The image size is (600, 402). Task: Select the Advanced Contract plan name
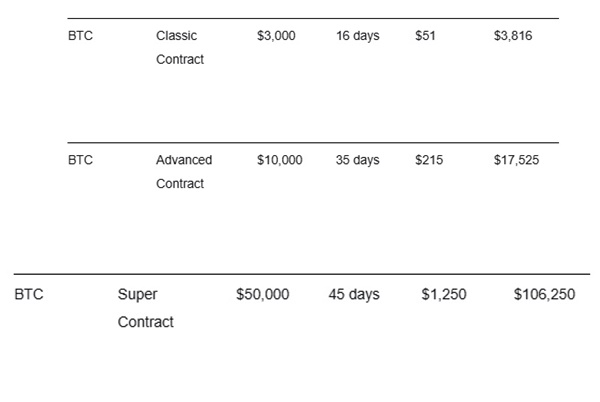click(x=184, y=171)
